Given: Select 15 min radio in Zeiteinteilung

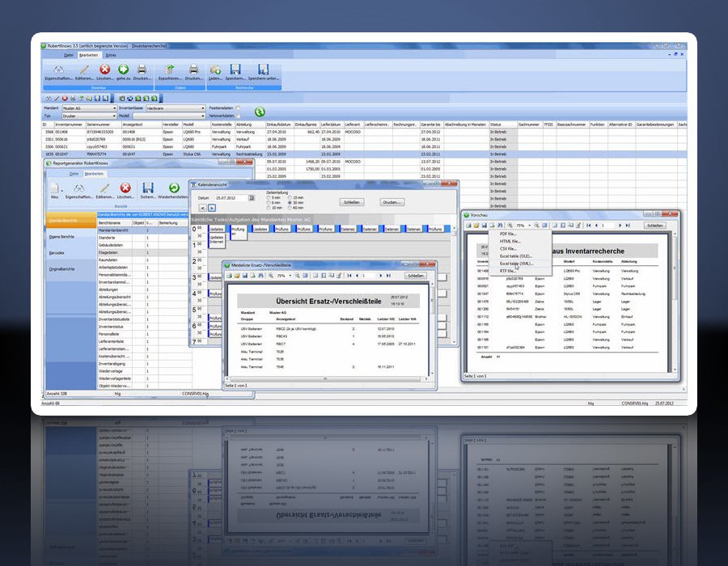Looking at the screenshot, I should (290, 197).
